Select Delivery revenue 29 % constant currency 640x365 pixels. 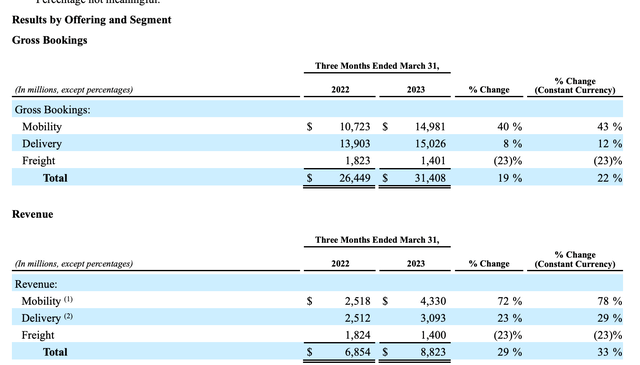pos(610,318)
